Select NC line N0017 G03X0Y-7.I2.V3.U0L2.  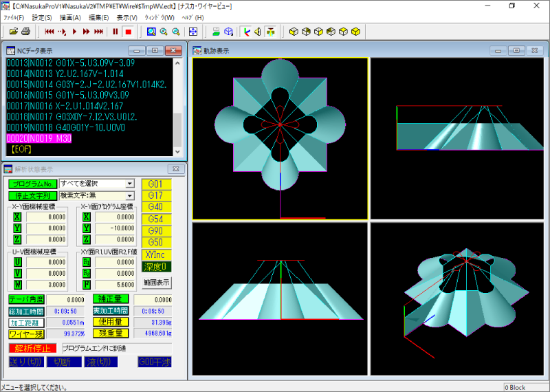coord(72,117)
